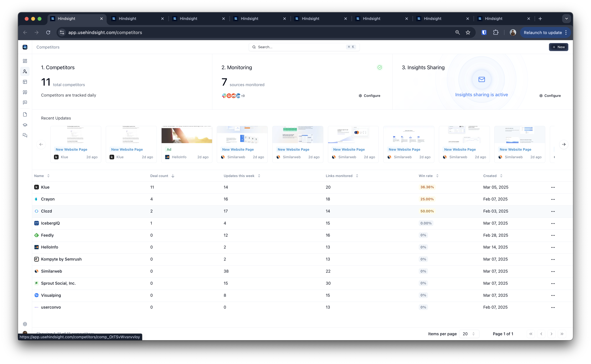591x364 pixels.
Task: Click the browser address bar URL
Action: pyautogui.click(x=105, y=32)
